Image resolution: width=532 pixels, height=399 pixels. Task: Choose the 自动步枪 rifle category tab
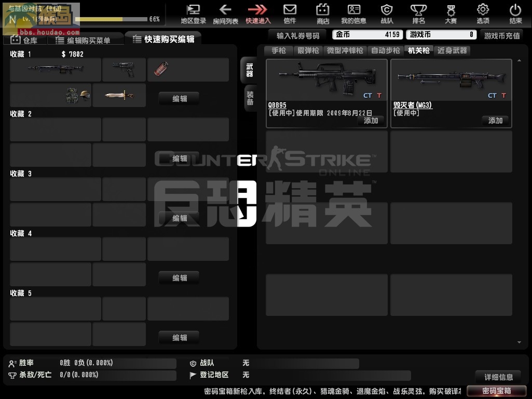coord(386,50)
